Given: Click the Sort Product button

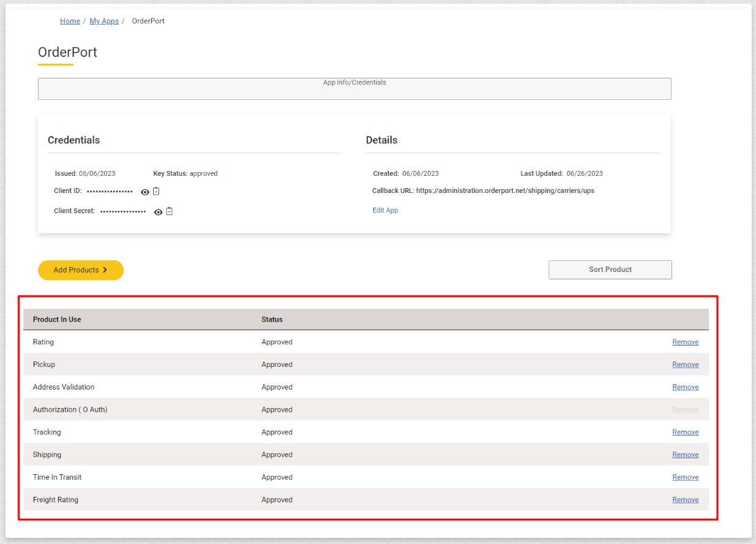Looking at the screenshot, I should point(610,270).
